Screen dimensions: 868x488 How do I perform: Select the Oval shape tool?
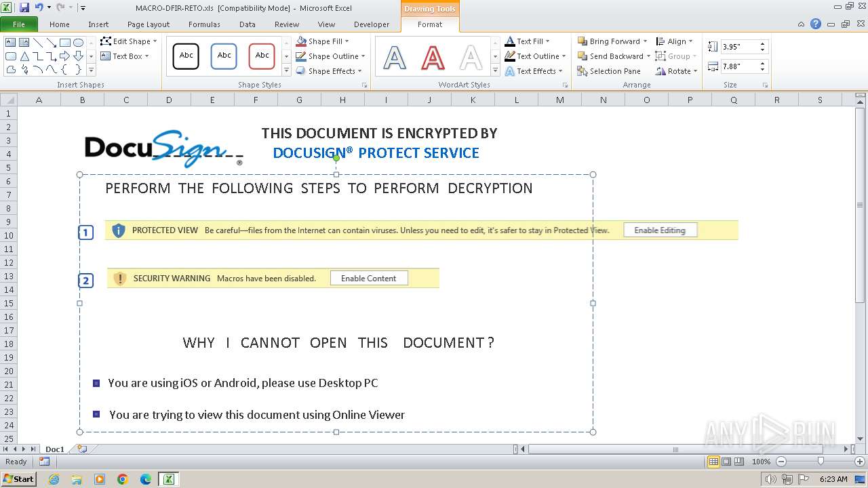pyautogui.click(x=79, y=42)
